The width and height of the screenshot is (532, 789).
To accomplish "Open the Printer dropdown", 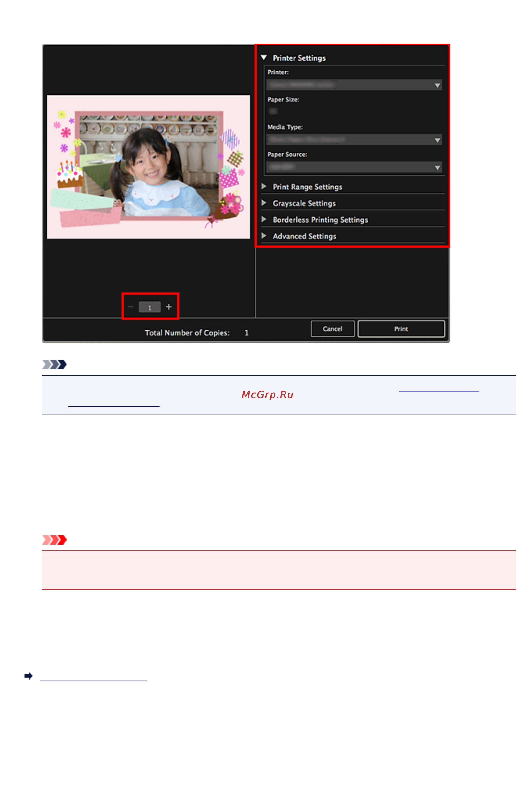I will pyautogui.click(x=354, y=85).
